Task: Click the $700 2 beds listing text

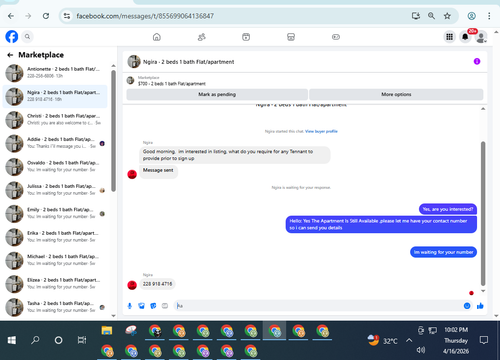Action: click(x=172, y=84)
